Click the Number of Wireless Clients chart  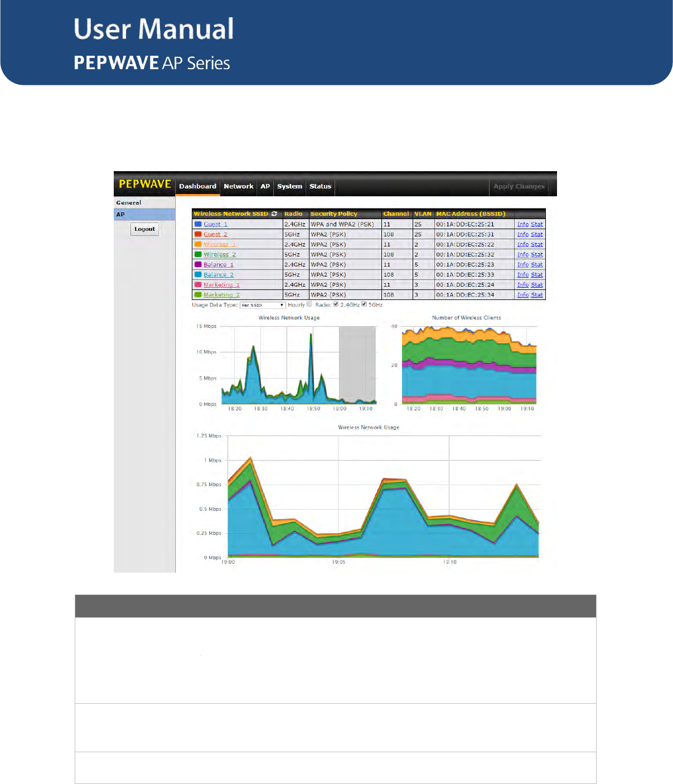click(466, 364)
